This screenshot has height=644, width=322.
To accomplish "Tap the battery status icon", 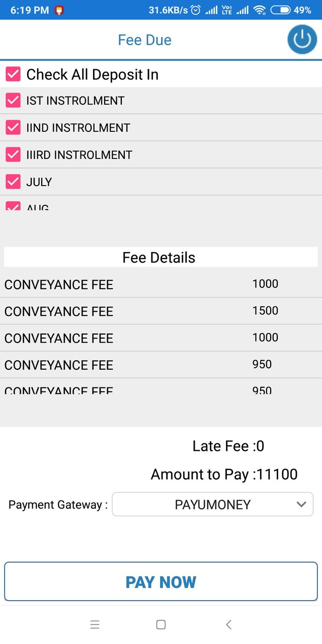I will point(280,10).
